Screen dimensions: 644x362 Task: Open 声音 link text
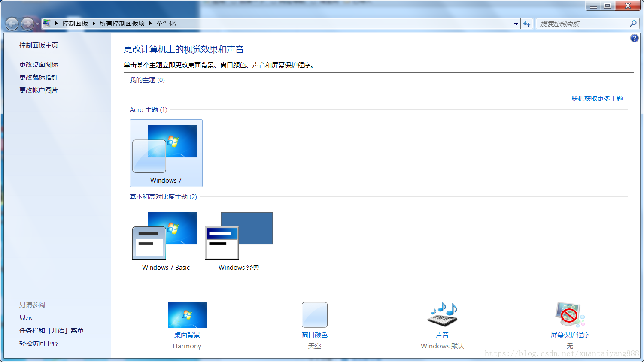click(x=442, y=335)
